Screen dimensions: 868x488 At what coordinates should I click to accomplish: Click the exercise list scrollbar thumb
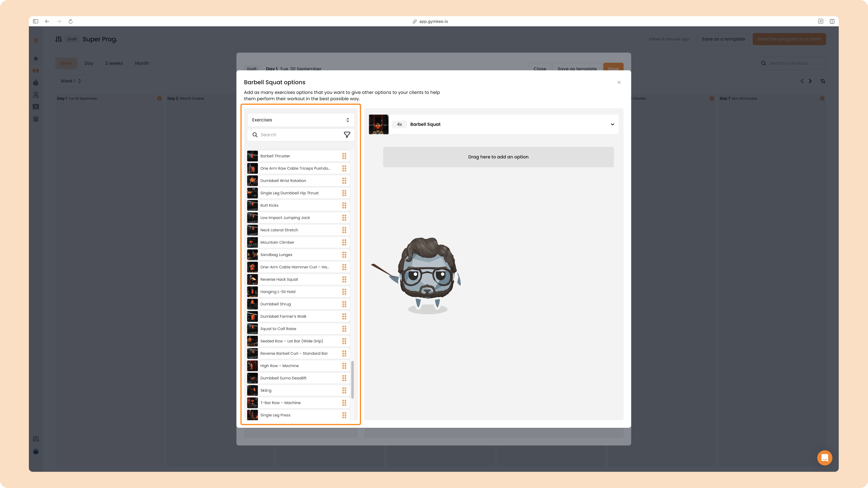[x=353, y=380]
